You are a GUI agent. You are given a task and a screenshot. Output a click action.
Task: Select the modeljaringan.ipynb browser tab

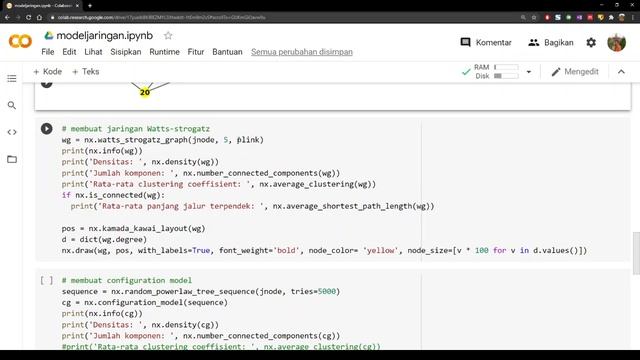[x=42, y=6]
